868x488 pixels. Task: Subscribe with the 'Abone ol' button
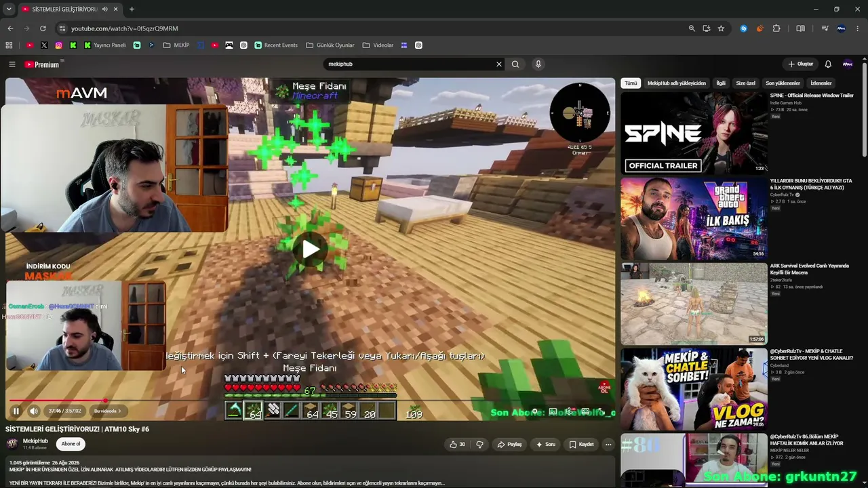click(x=71, y=444)
